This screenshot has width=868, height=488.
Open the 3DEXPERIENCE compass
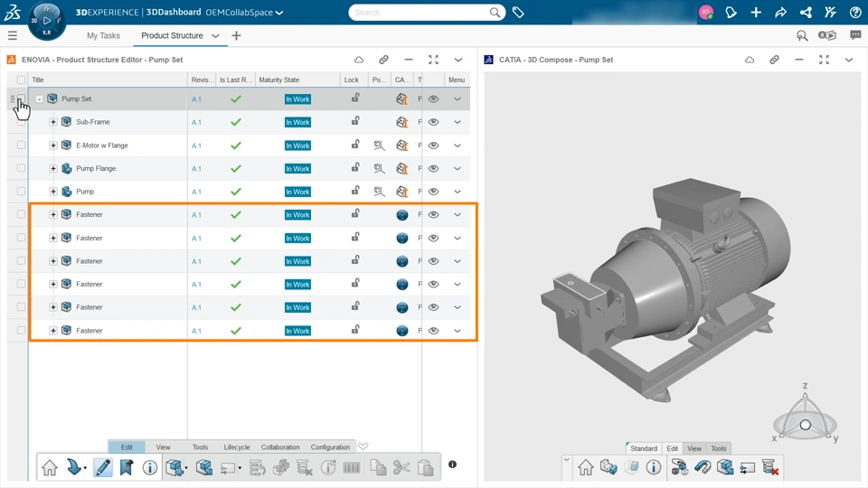[46, 21]
